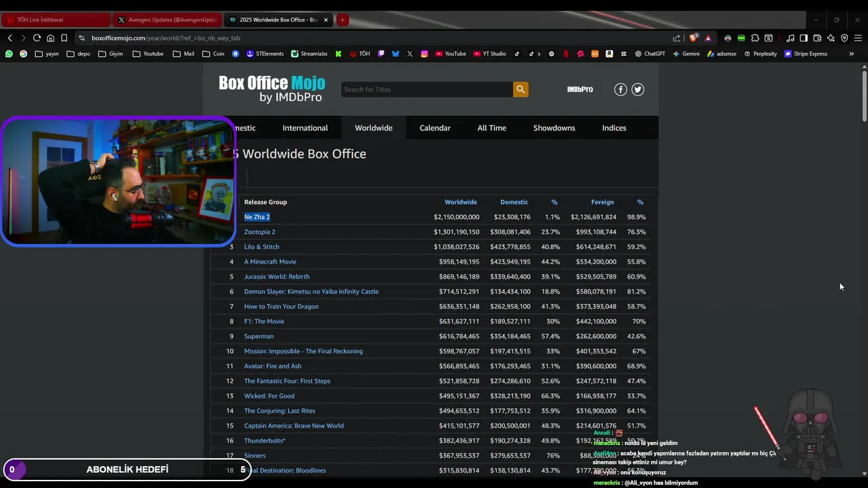
Task: Open the Brave wallet icon
Action: [817, 38]
